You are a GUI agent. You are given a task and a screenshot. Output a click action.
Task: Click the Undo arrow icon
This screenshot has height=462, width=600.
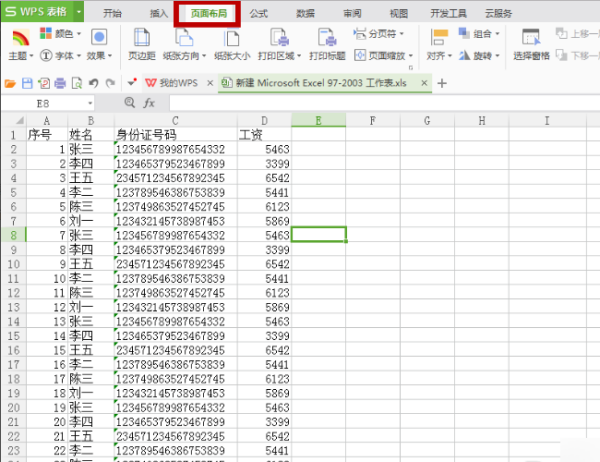(92, 83)
